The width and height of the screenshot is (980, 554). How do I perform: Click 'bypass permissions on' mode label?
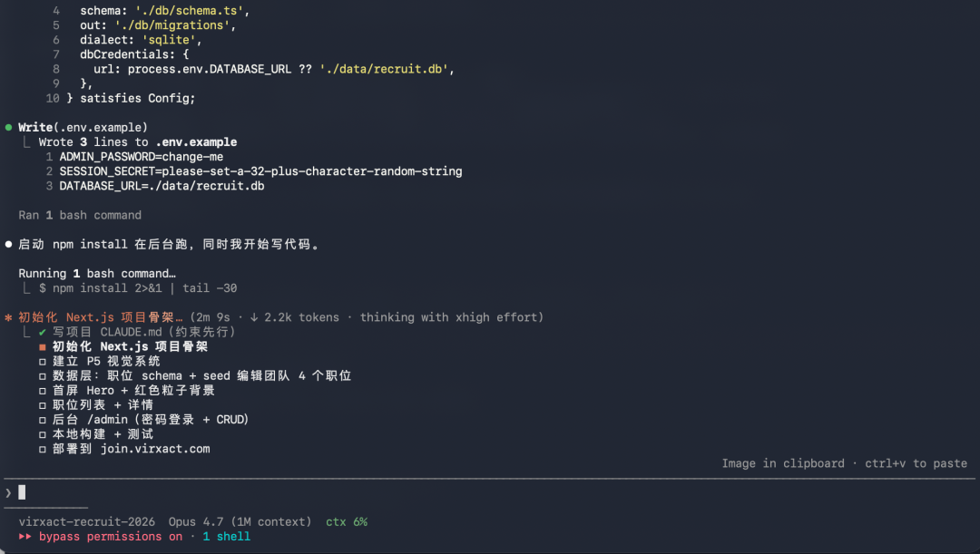111,537
